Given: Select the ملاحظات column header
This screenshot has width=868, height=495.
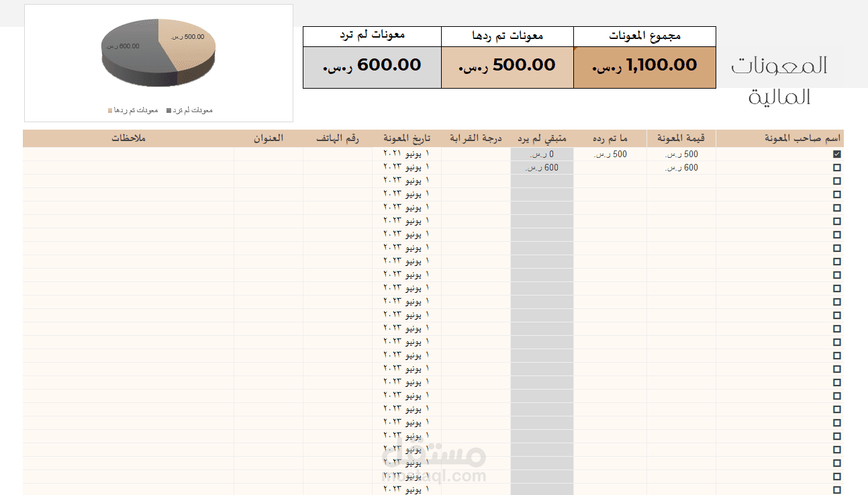Looking at the screenshot, I should click(129, 138).
